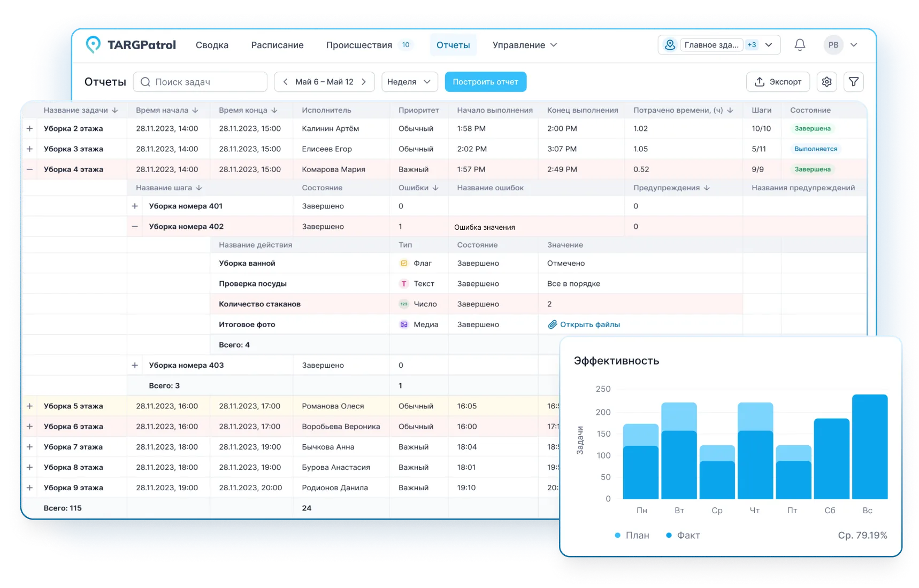Toggle the Факт legend item in chart
This screenshot has height=588, width=919.
click(x=683, y=535)
